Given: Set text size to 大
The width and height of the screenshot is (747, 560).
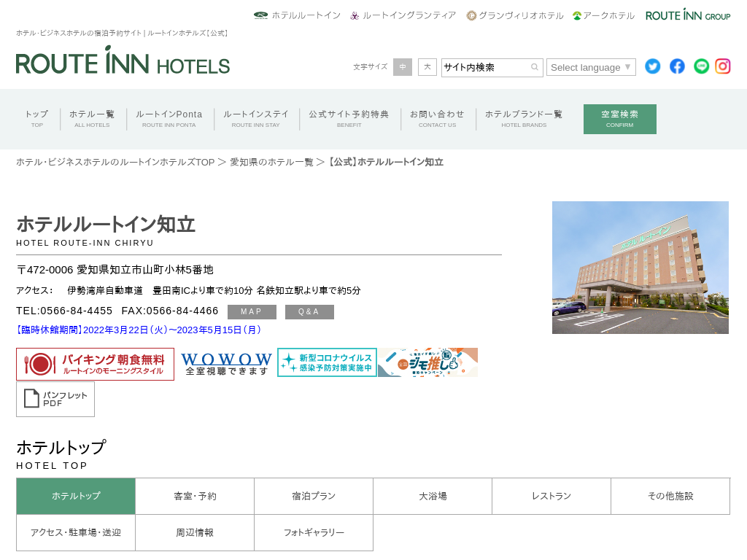Looking at the screenshot, I should (x=427, y=67).
